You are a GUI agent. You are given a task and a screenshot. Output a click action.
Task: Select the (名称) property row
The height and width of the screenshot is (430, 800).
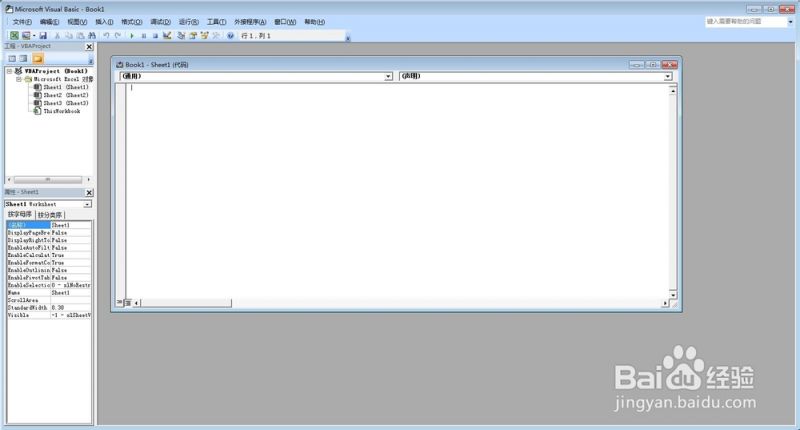49,225
